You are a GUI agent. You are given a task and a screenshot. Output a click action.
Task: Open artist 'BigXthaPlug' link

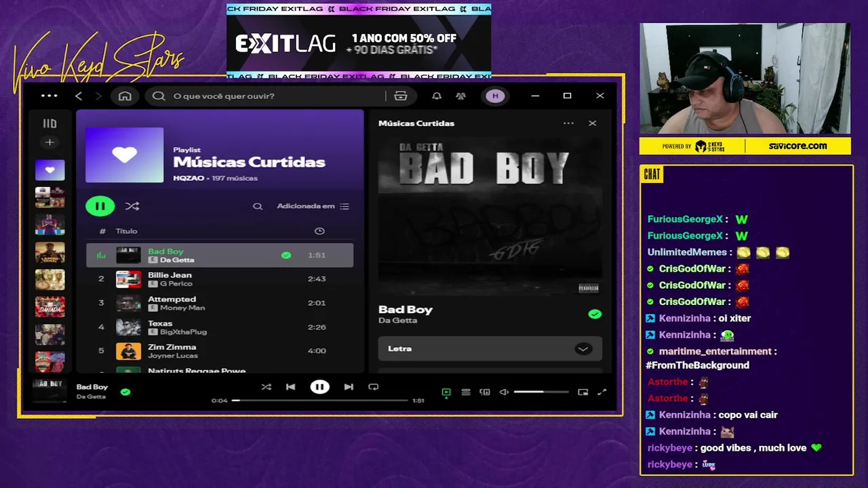(183, 331)
